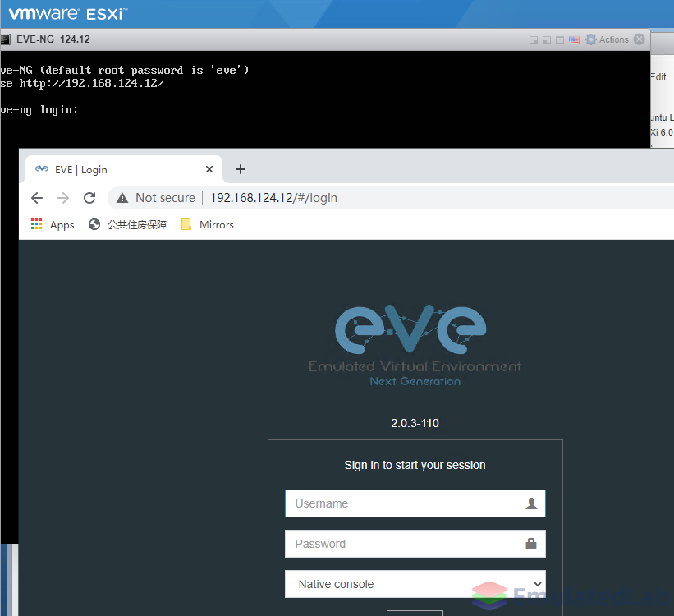Click the user icon in the Username field
Image resolution: width=674 pixels, height=616 pixels.
[531, 503]
